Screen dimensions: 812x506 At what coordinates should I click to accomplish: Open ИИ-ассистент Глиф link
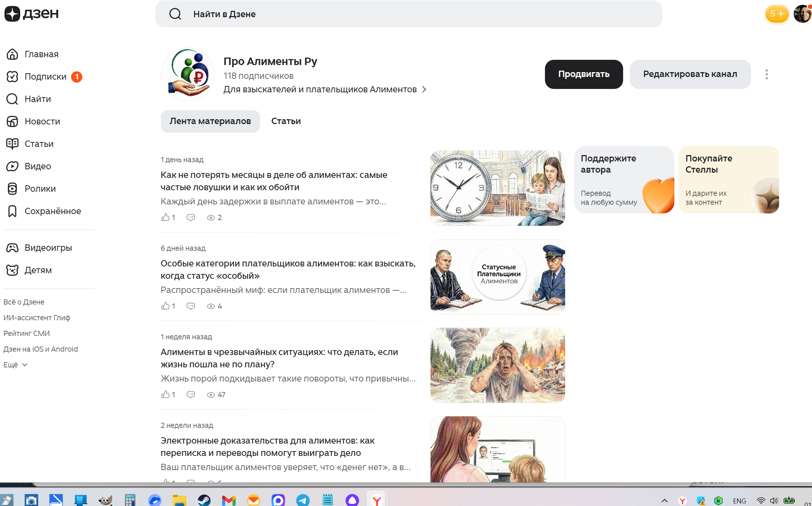tap(37, 318)
